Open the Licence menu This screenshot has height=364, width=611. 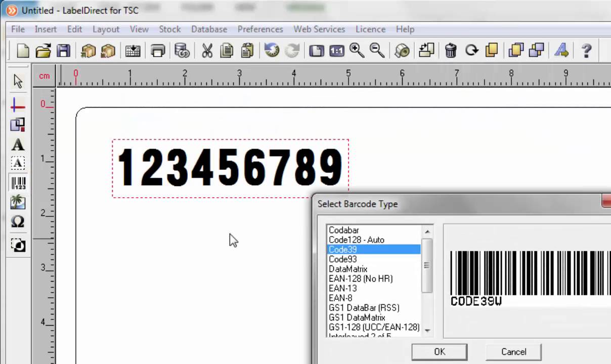pos(370,29)
